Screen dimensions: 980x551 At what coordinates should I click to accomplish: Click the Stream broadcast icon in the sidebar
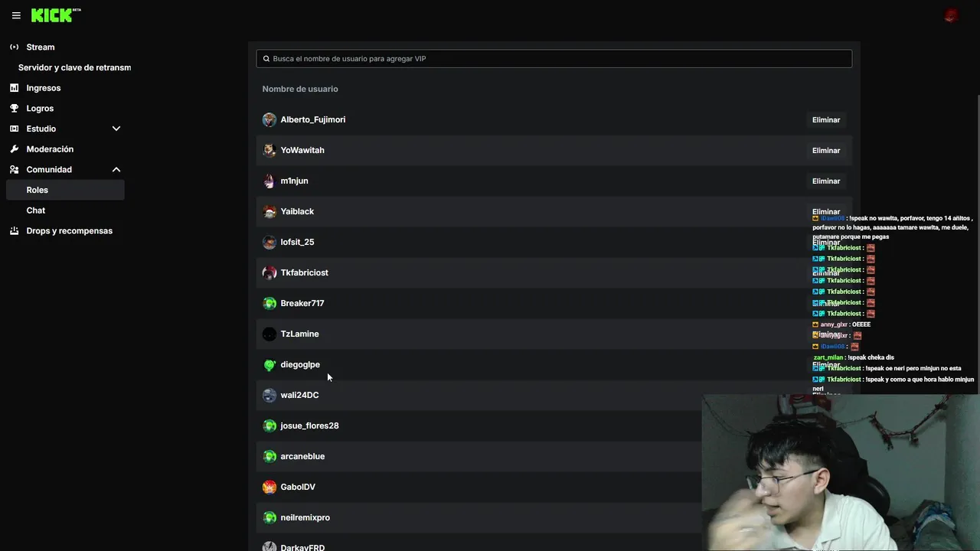[14, 47]
